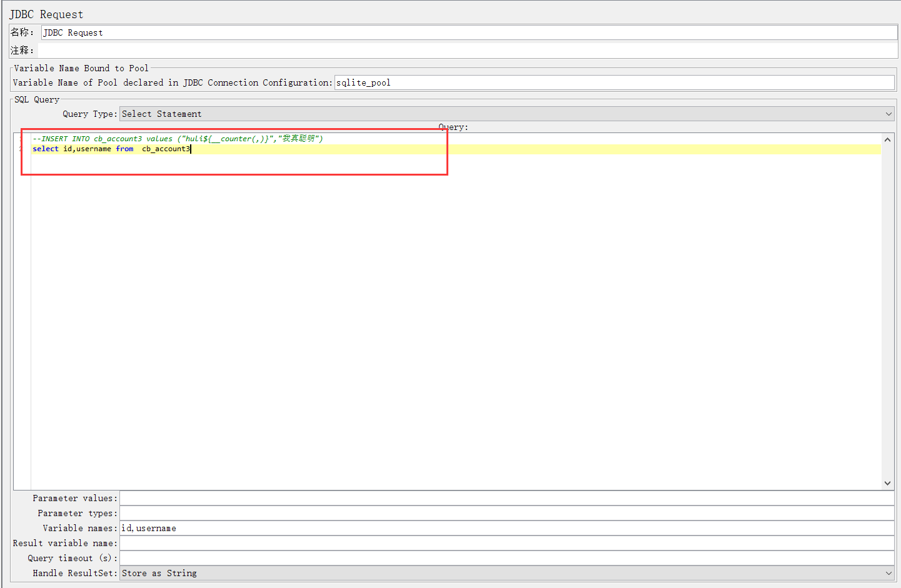Click the scrollbar down arrow
Screen dimensions: 901x588
(888, 482)
